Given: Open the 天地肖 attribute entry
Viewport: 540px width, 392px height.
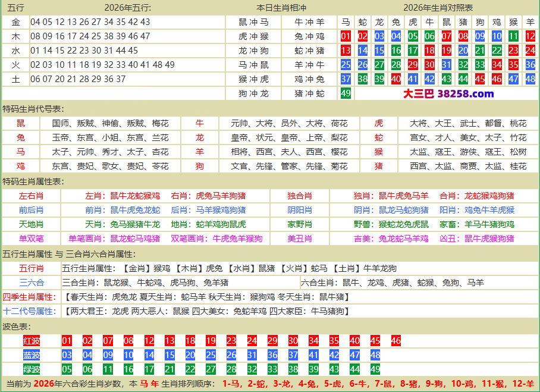Looking at the screenshot, I should [x=31, y=224].
